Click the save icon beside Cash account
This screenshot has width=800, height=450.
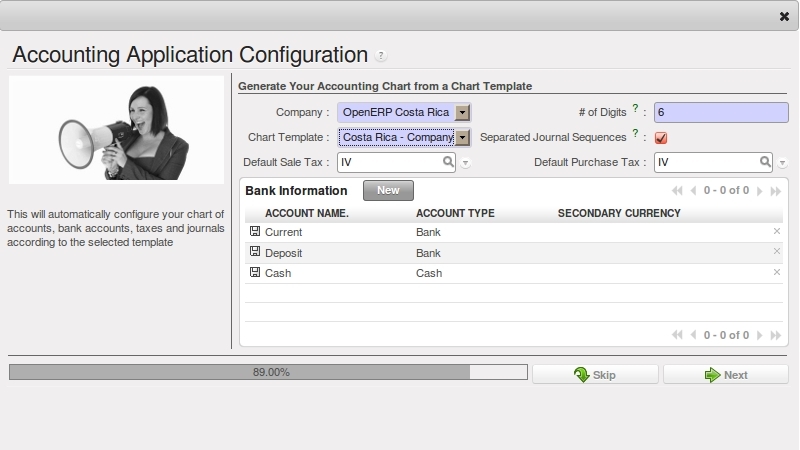pyautogui.click(x=255, y=273)
